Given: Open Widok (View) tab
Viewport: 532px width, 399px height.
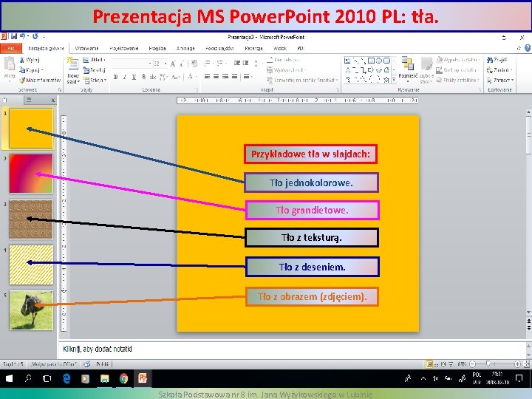Looking at the screenshot, I should pos(280,48).
